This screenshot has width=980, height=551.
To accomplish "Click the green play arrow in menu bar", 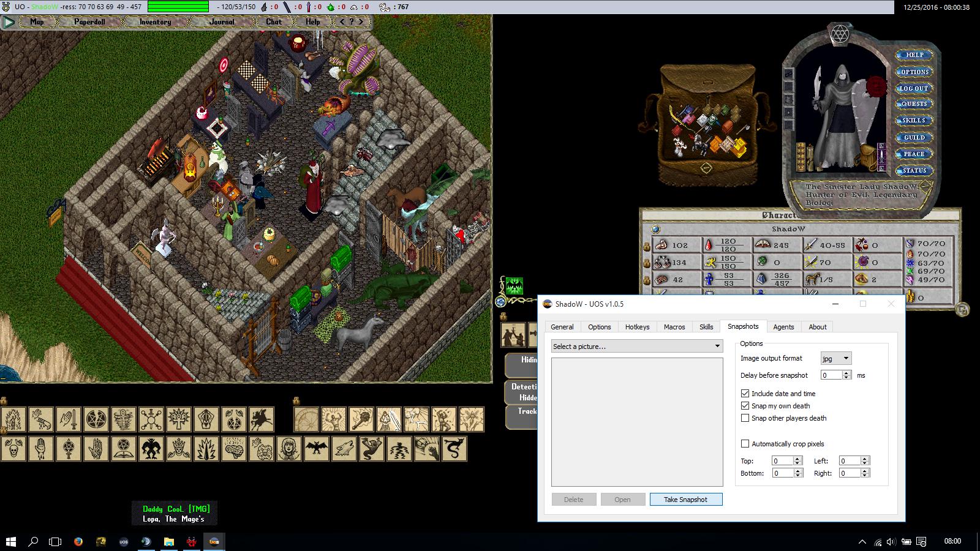I will tap(9, 22).
